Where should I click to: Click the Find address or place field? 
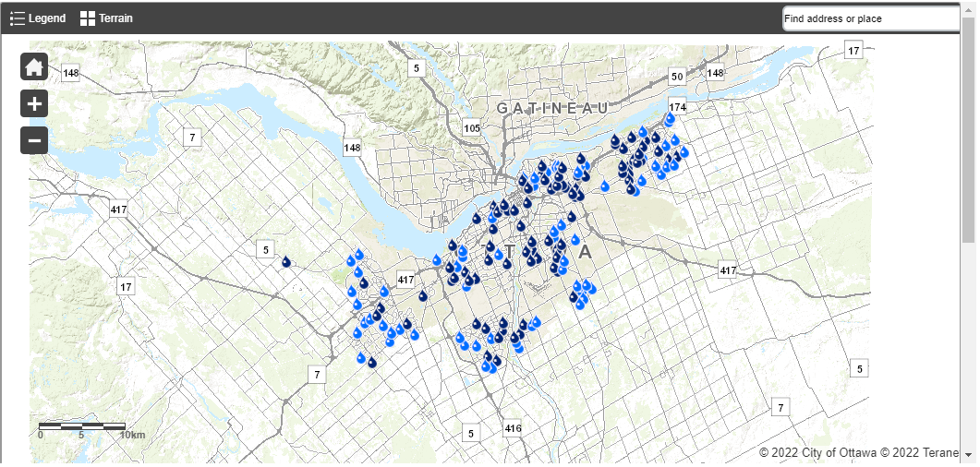tap(870, 18)
